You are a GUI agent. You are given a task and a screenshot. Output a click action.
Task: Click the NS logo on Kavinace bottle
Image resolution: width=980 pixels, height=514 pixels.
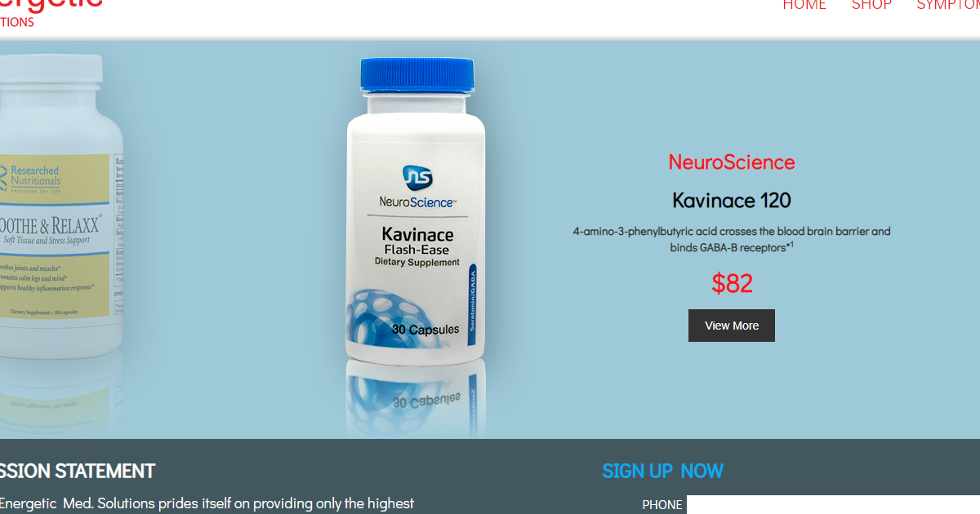[417, 178]
